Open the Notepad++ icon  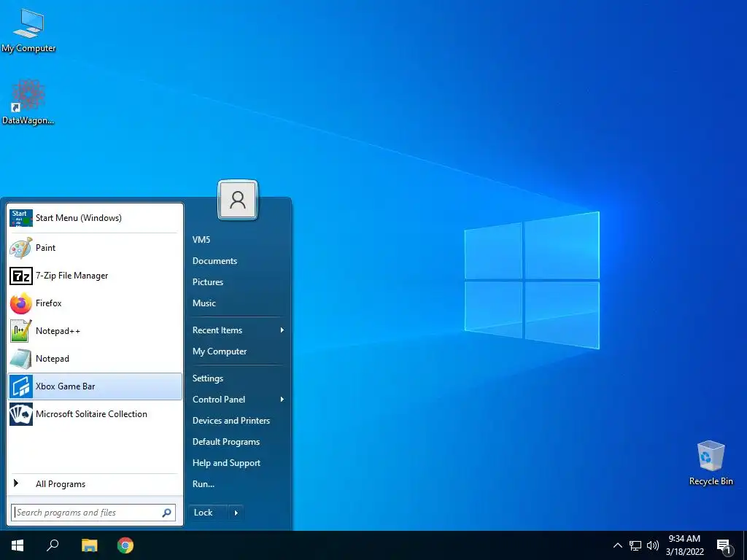(21, 331)
